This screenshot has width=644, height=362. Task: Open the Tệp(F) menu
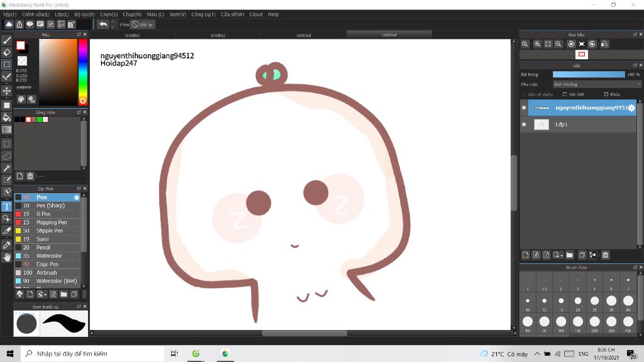(10, 14)
